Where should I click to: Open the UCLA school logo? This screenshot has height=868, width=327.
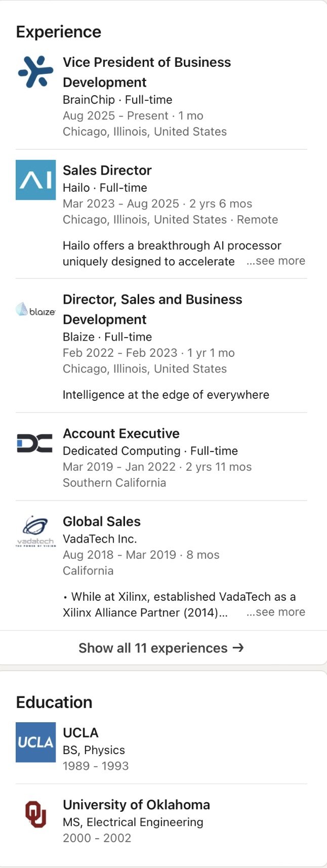[35, 742]
